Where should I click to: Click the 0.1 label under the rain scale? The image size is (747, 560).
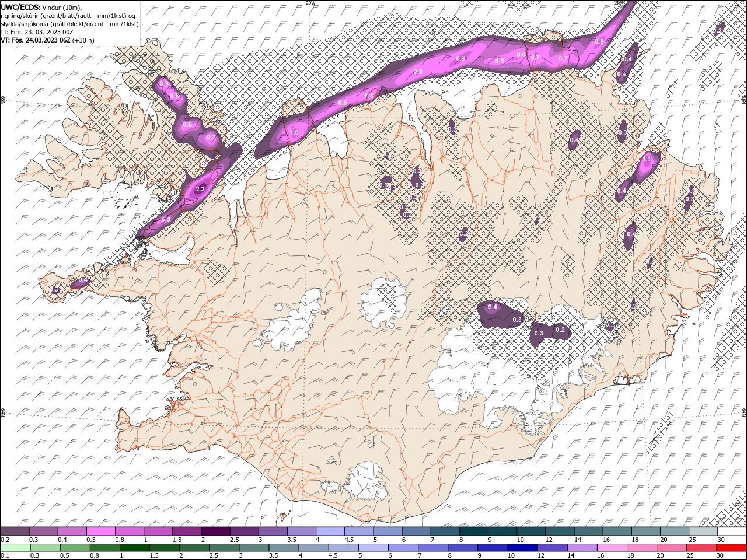[x=4, y=556]
